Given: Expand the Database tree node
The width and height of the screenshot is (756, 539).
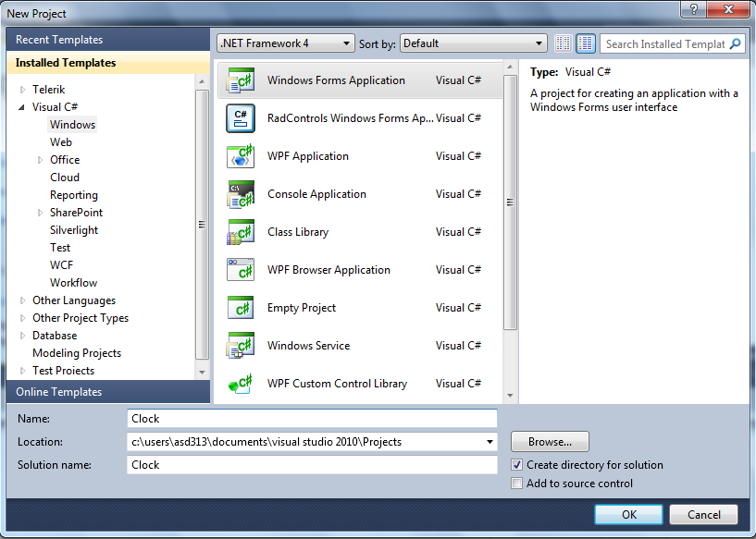Looking at the screenshot, I should 22,336.
